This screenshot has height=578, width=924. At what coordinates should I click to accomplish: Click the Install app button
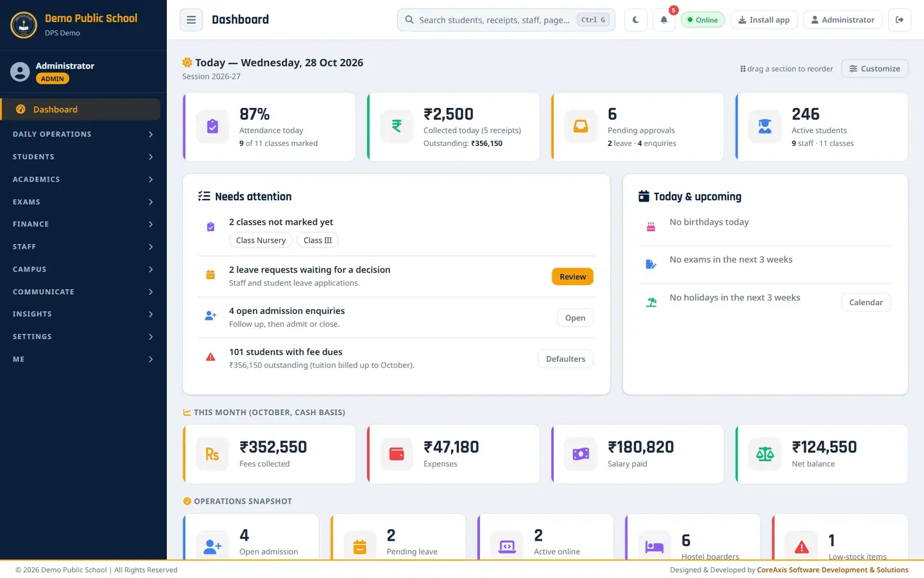coord(764,20)
